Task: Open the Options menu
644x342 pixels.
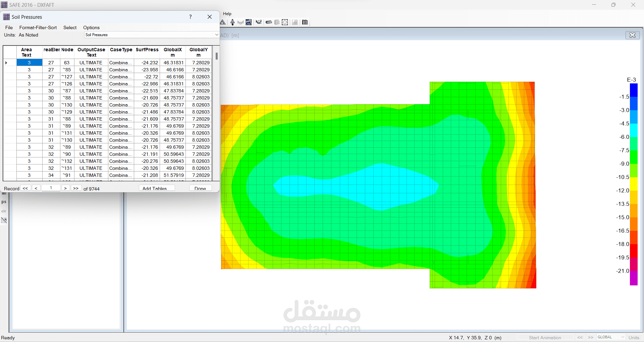Action: [91, 27]
